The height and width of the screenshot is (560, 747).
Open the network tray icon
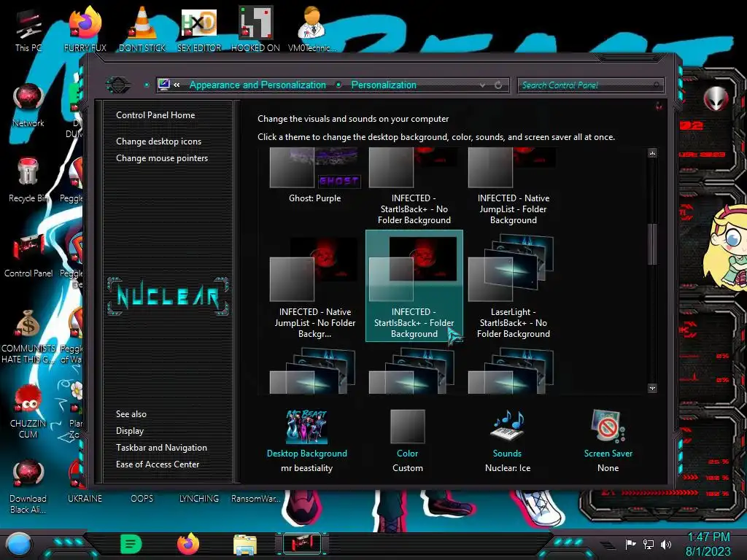649,544
